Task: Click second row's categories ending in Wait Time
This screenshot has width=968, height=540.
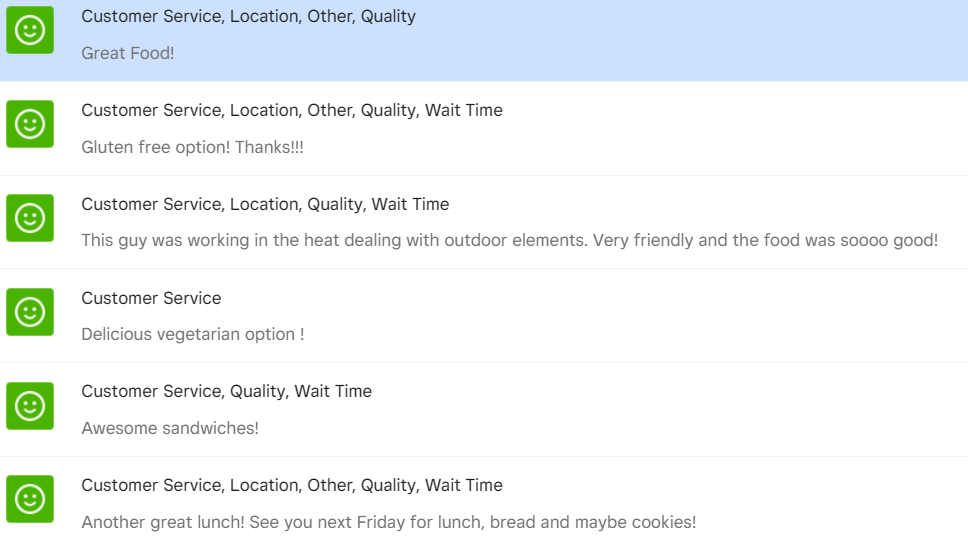Action: (292, 110)
